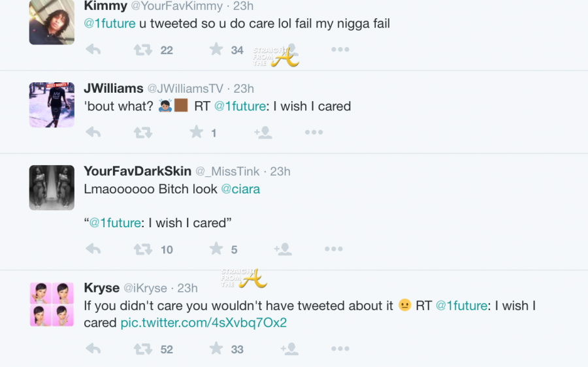Open more options on Kimmy's tweet
This screenshot has width=588, height=367.
(x=340, y=50)
